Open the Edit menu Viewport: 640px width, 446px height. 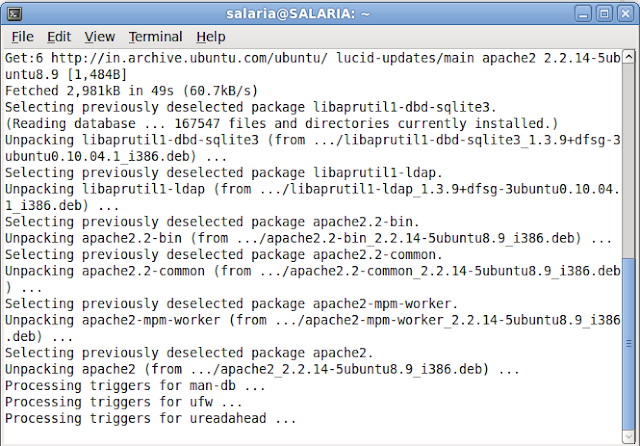pyautogui.click(x=59, y=37)
